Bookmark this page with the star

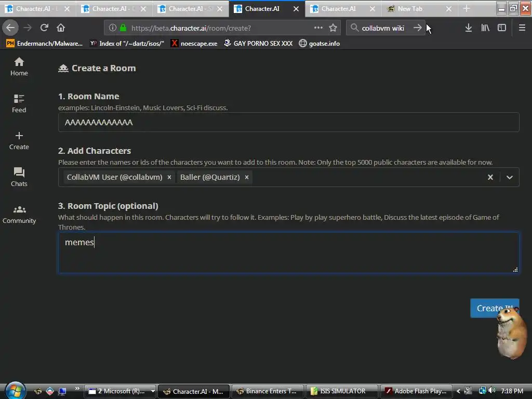333,28
